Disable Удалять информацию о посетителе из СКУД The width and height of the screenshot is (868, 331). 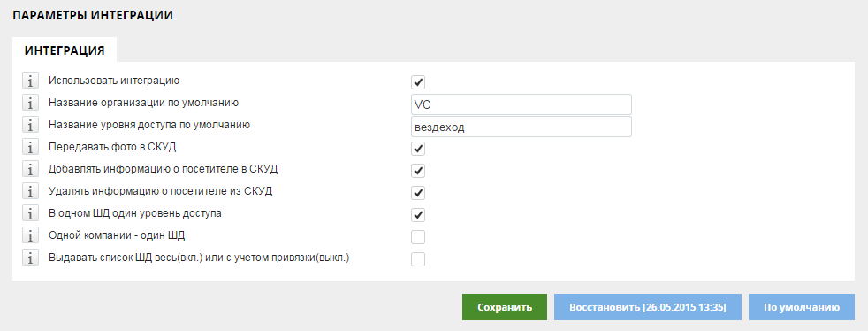point(418,193)
